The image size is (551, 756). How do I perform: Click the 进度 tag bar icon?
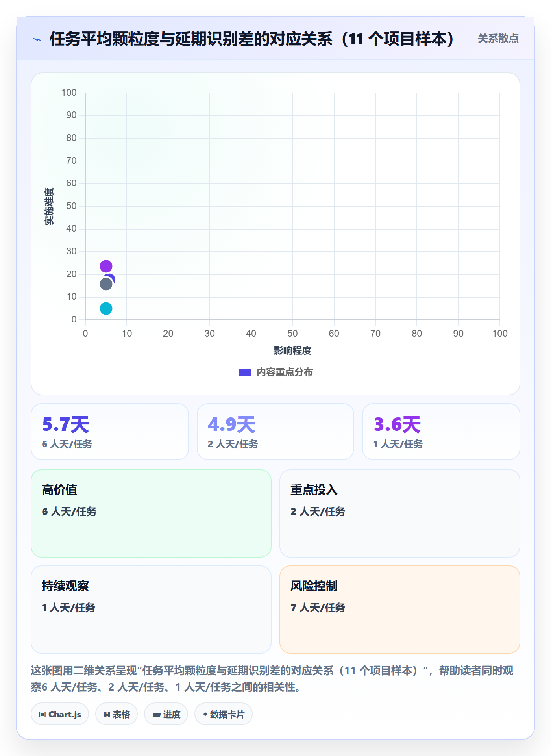pos(156,715)
